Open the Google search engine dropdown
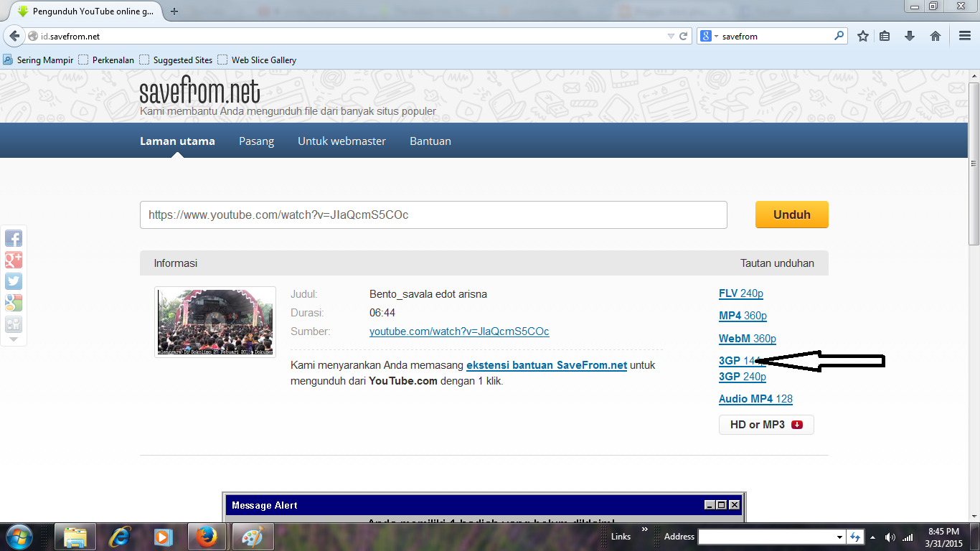Image resolution: width=980 pixels, height=551 pixels. [710, 36]
